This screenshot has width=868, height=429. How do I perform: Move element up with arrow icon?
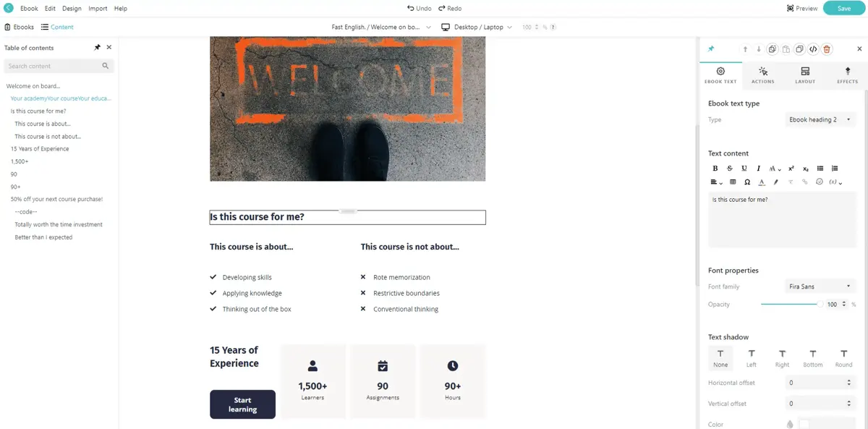[745, 49]
